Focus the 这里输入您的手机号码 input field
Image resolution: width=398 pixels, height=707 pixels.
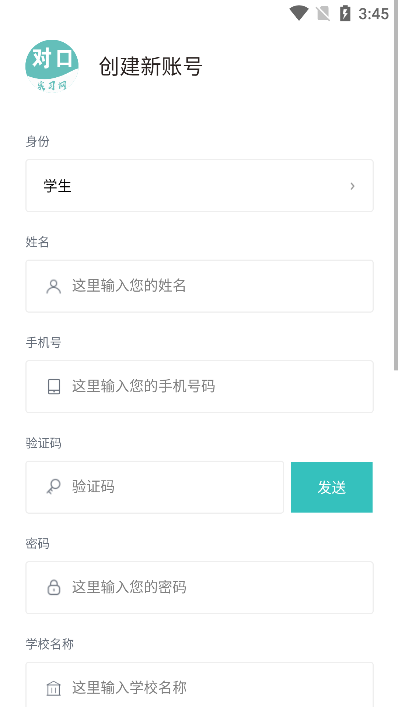199,386
